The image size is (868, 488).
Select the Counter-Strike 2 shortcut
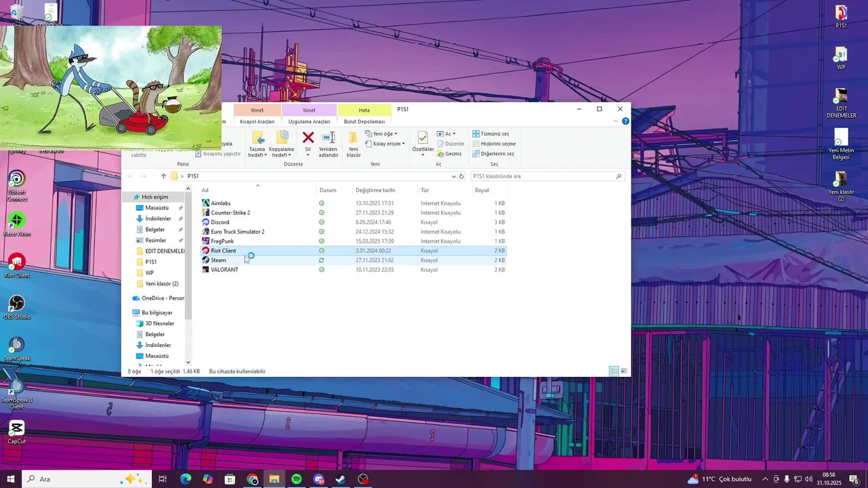pyautogui.click(x=226, y=213)
